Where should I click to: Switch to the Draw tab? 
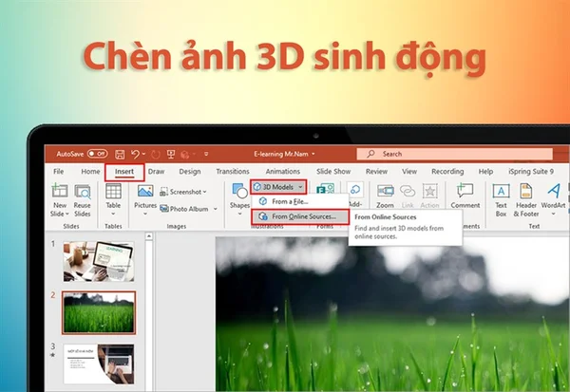[157, 172]
